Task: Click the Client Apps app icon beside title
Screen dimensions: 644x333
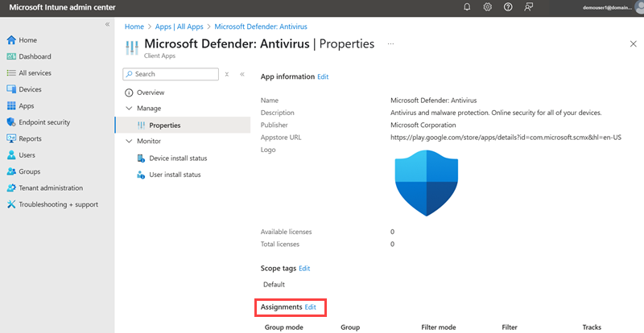Action: click(x=132, y=48)
